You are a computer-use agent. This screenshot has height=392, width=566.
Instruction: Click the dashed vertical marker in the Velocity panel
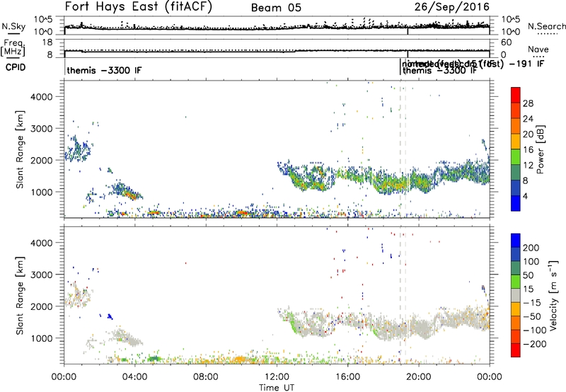point(400,295)
